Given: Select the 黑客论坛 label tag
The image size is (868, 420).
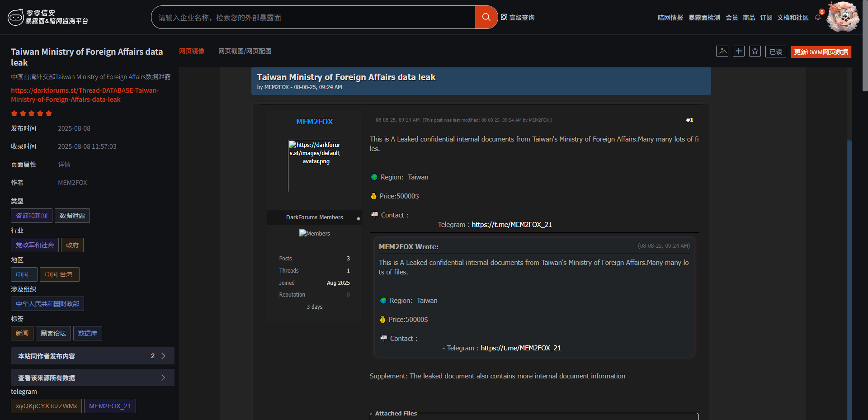Looking at the screenshot, I should pyautogui.click(x=53, y=333).
